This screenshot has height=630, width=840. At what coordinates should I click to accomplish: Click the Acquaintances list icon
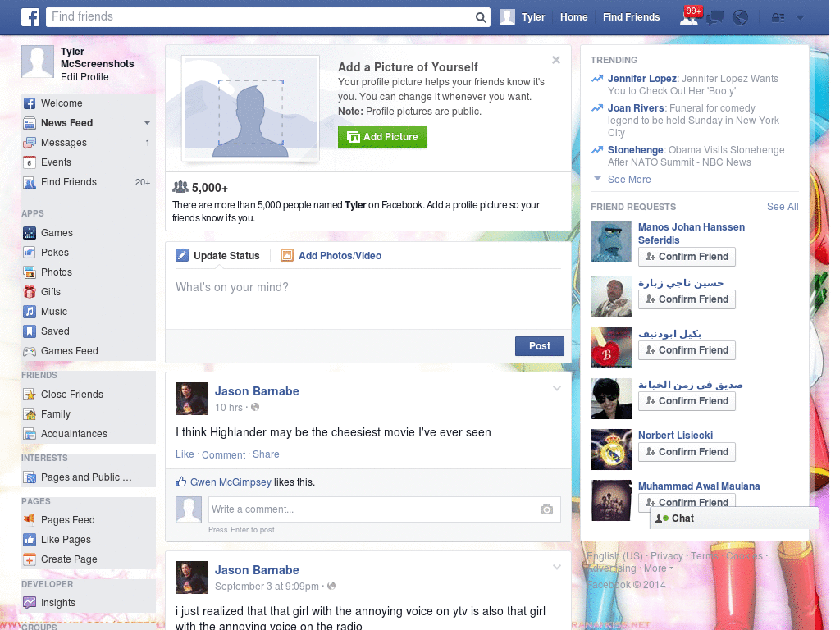30,434
